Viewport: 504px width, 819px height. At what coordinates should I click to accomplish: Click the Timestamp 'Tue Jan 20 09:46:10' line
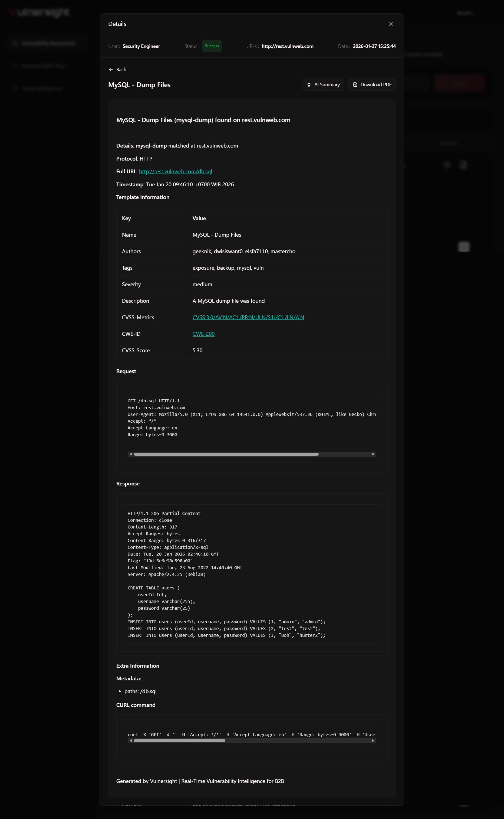pyautogui.click(x=175, y=184)
